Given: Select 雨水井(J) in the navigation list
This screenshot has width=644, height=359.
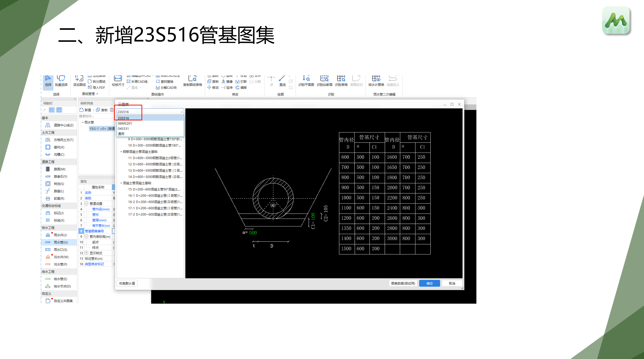Looking at the screenshot, I should (x=60, y=235).
